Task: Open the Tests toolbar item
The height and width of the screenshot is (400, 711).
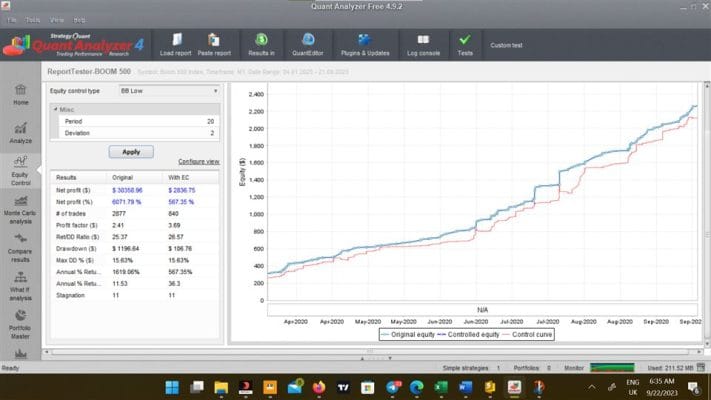Action: pyautogui.click(x=465, y=44)
